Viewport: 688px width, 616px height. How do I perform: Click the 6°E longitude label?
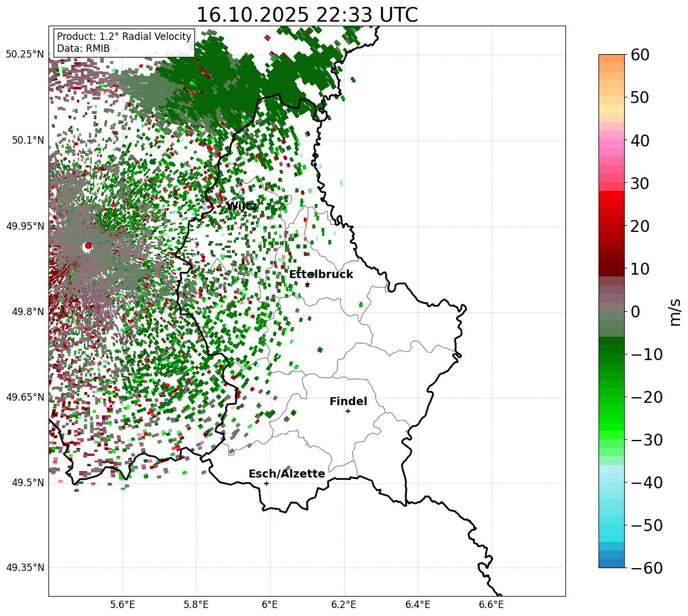(270, 604)
